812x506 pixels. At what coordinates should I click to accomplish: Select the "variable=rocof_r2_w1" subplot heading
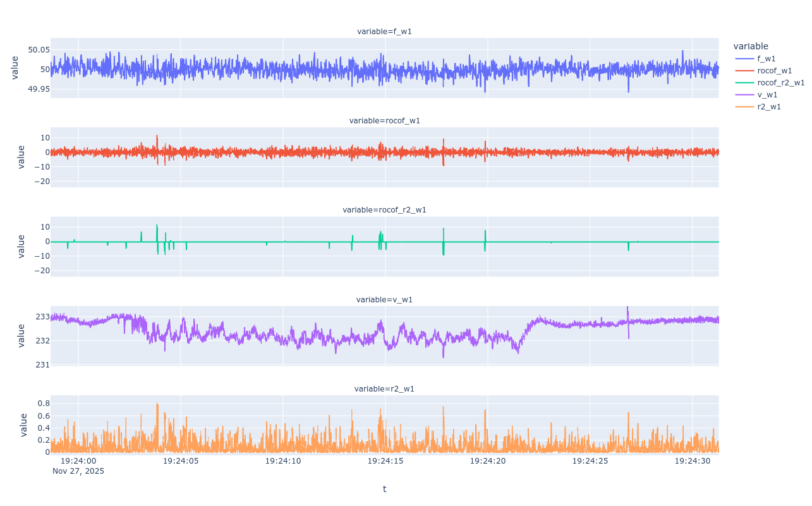[384, 209]
